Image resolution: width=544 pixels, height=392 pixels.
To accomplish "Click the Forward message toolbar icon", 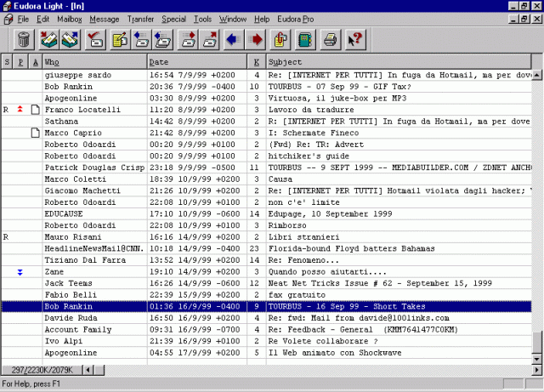I will (x=188, y=40).
